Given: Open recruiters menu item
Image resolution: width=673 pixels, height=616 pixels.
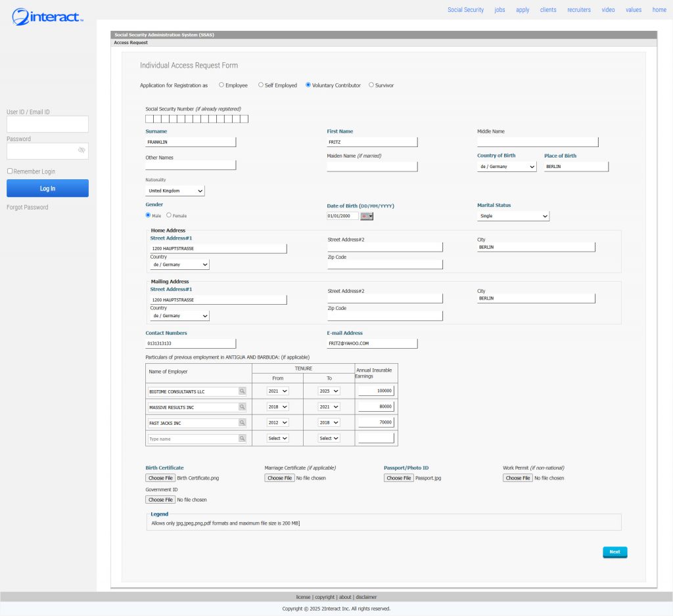Looking at the screenshot, I should [x=578, y=10].
